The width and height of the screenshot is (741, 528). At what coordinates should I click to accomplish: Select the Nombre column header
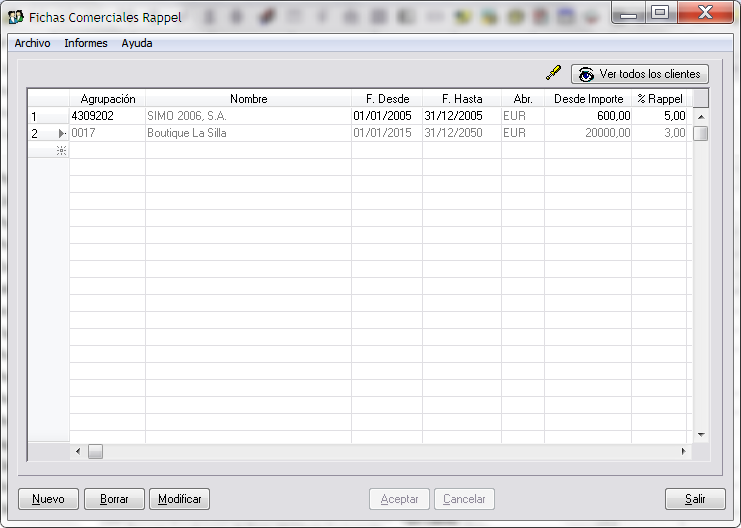[x=249, y=98]
